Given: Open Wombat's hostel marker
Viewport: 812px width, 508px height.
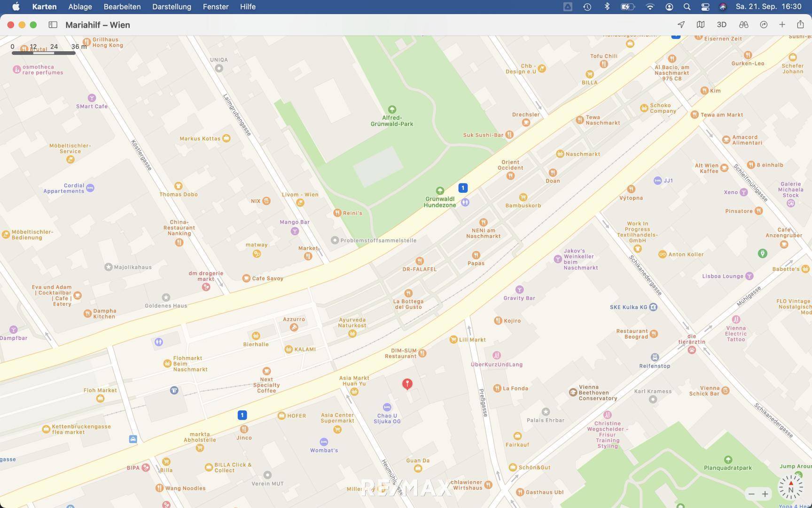Looking at the screenshot, I should pyautogui.click(x=324, y=442).
